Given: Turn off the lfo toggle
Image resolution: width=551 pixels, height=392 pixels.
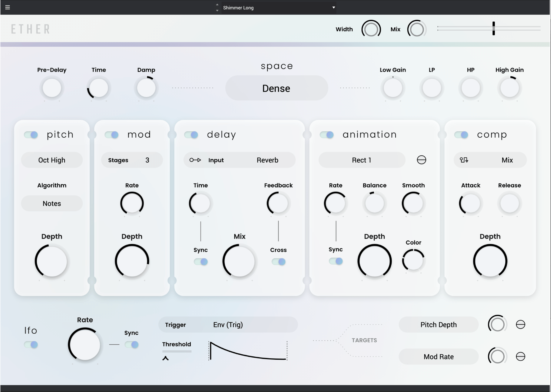Looking at the screenshot, I should 31,345.
